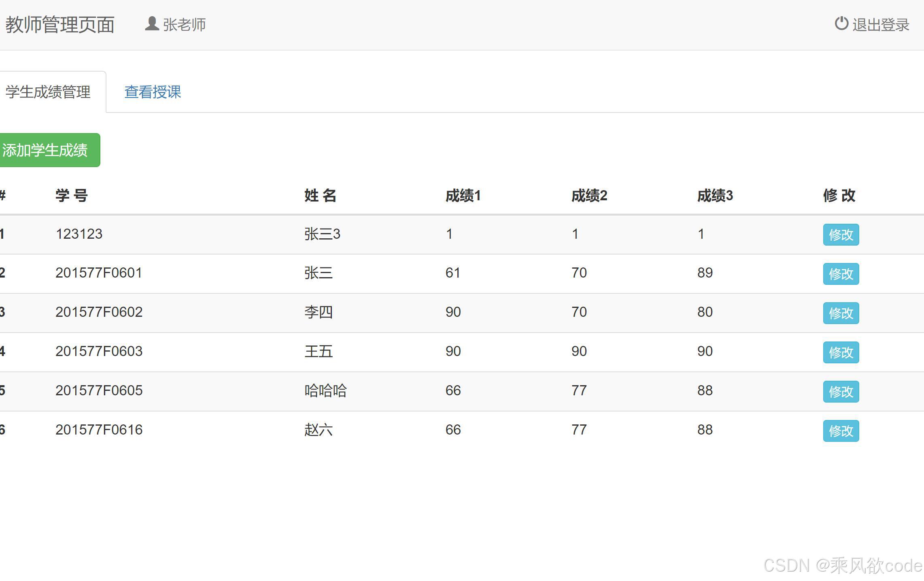Viewport: 924px width, 581px height.
Task: Click the 姓名 column header
Action: 320,195
